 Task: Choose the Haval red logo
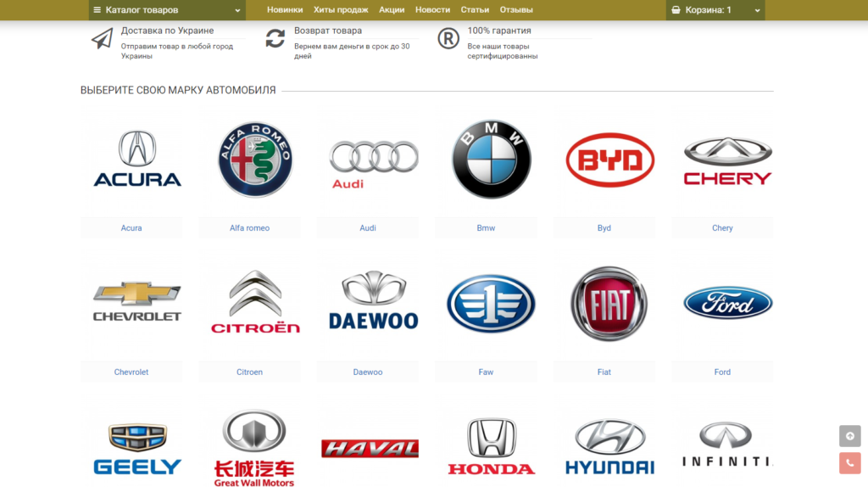coord(370,448)
